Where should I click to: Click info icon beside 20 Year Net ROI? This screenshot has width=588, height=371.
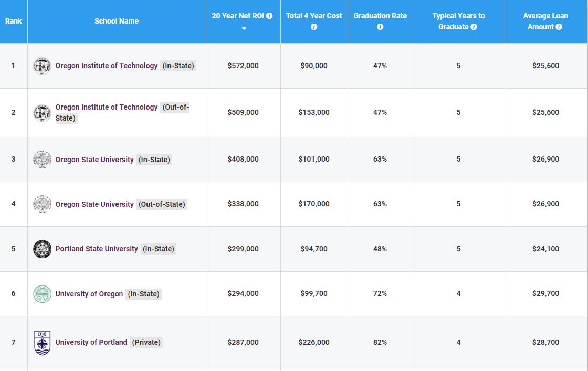(x=270, y=16)
